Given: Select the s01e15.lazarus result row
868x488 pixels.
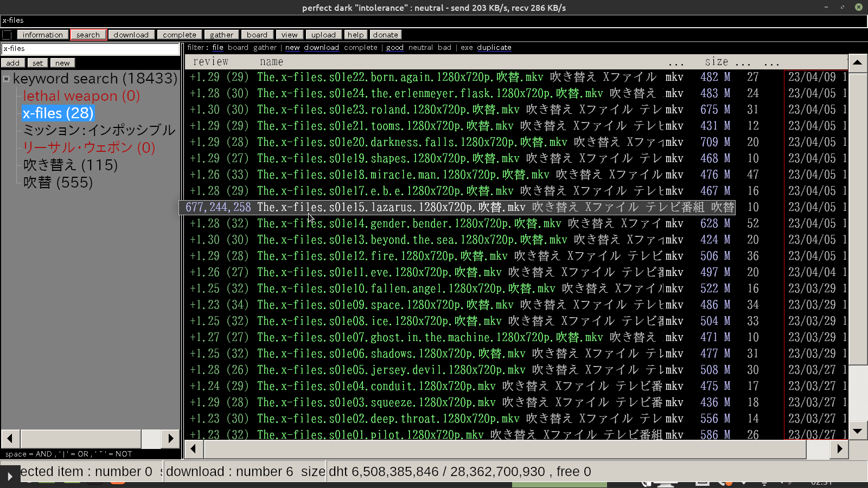Looking at the screenshot, I should coord(516,207).
